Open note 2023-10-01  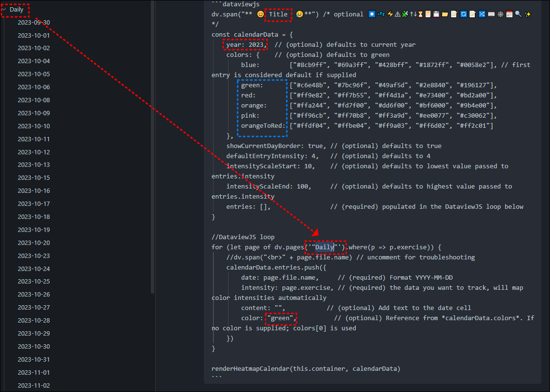pyautogui.click(x=34, y=36)
